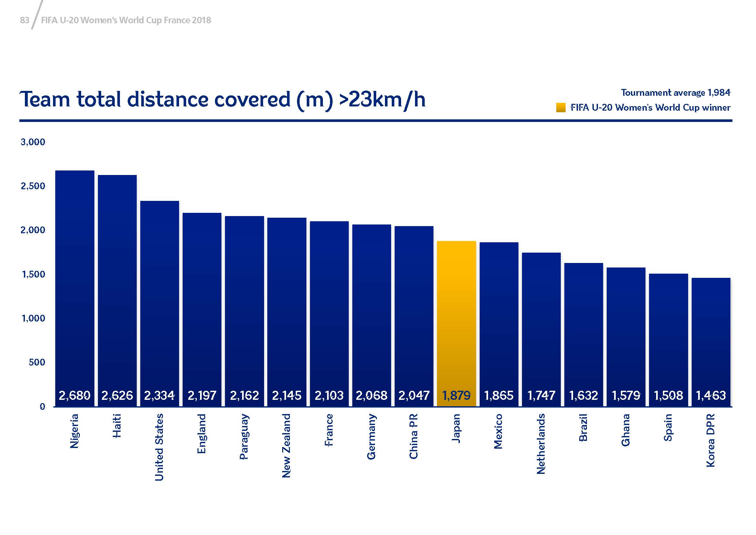This screenshot has height=535, width=756.
Task: Click the 3,000 y-axis label
Action: coord(33,142)
